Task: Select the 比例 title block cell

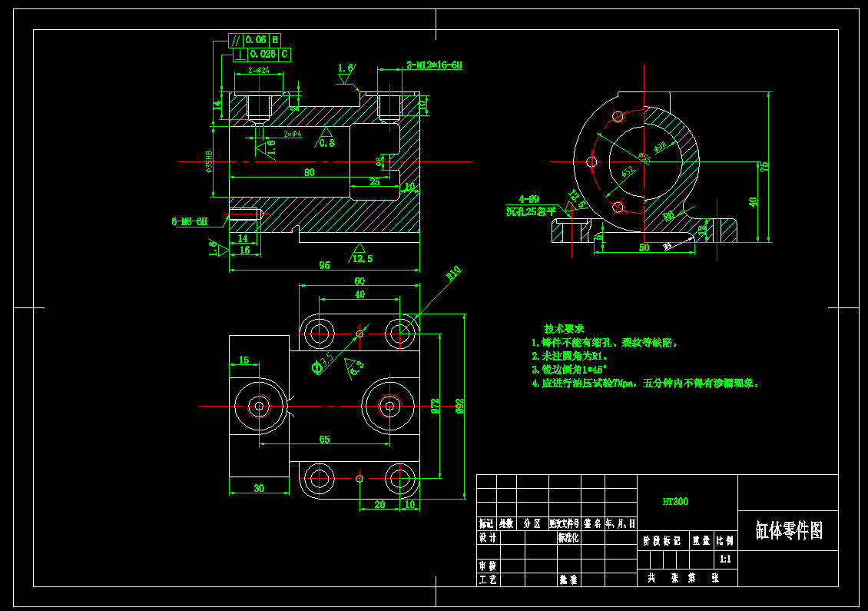Action: (x=724, y=540)
